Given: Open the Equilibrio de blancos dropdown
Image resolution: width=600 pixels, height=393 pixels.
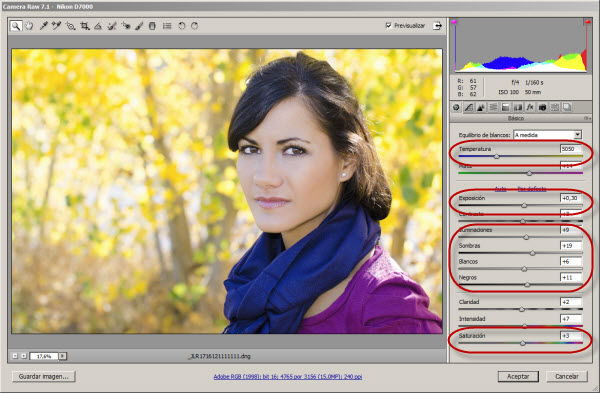Looking at the screenshot, I should point(548,135).
